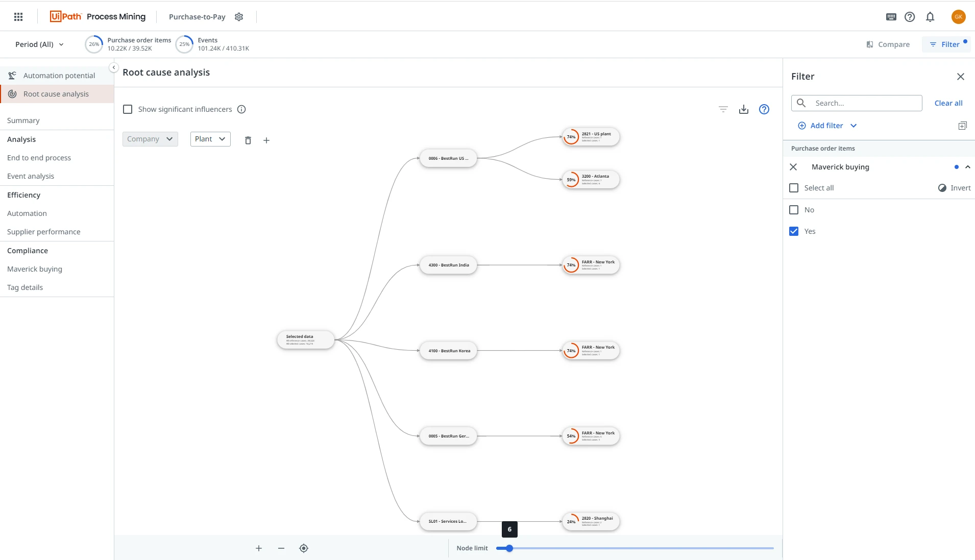975x560 pixels.
Task: Recenter the graph view
Action: [x=304, y=548]
